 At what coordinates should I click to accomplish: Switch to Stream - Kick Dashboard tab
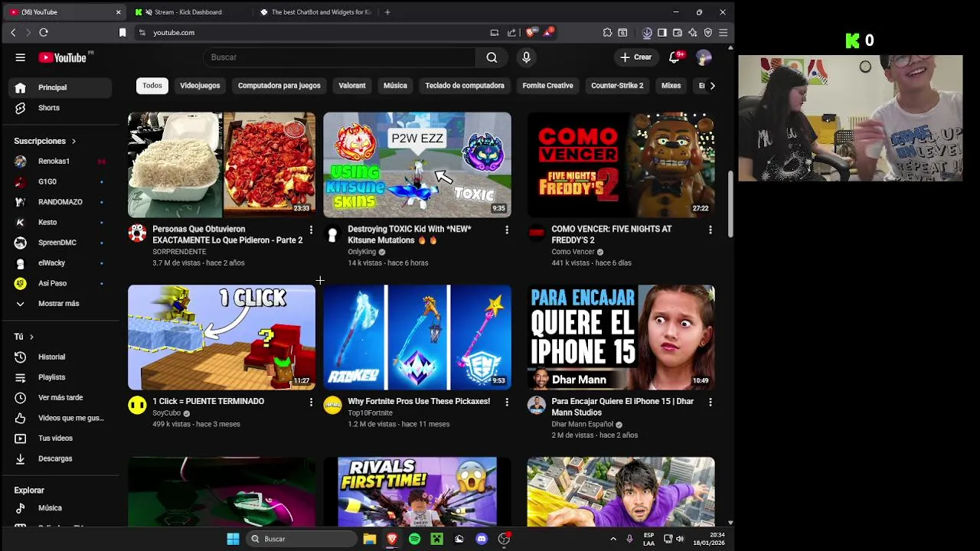tap(189, 12)
